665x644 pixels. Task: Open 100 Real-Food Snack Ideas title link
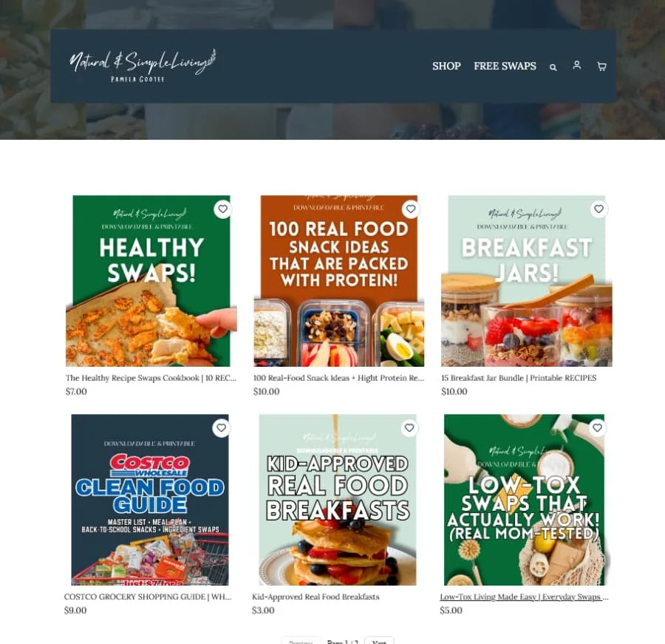pyautogui.click(x=338, y=378)
